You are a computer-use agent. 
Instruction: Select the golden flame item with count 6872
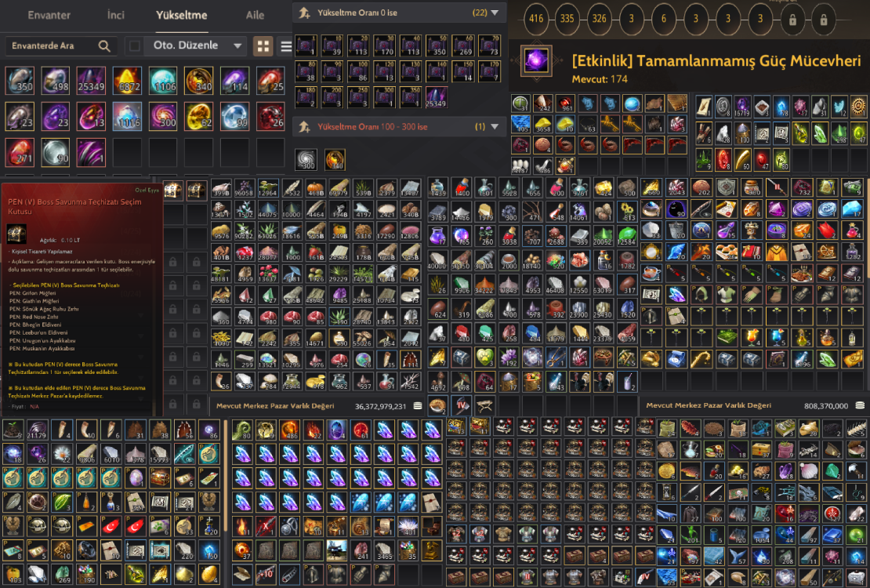click(127, 81)
